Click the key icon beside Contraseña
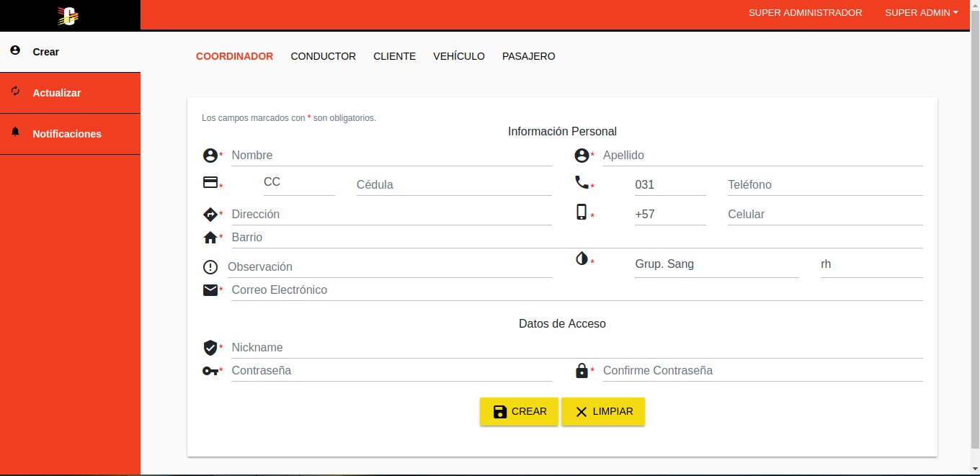This screenshot has height=476, width=980. coord(210,371)
